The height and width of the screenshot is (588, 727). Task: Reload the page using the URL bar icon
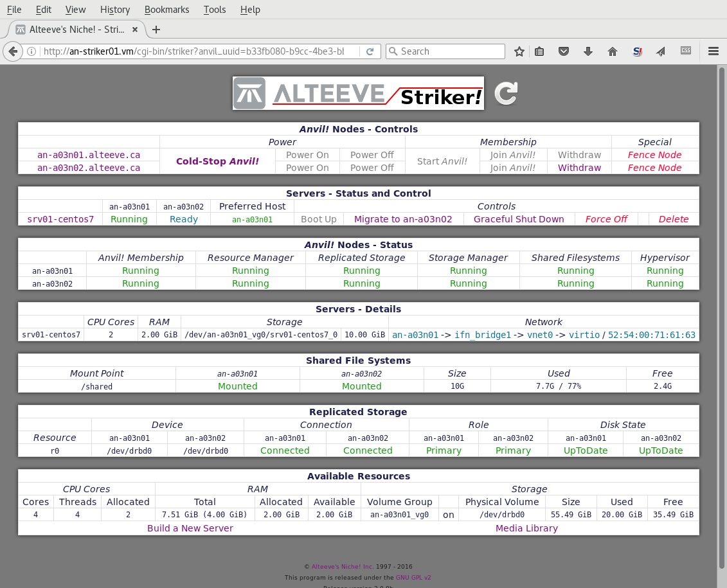click(x=370, y=51)
